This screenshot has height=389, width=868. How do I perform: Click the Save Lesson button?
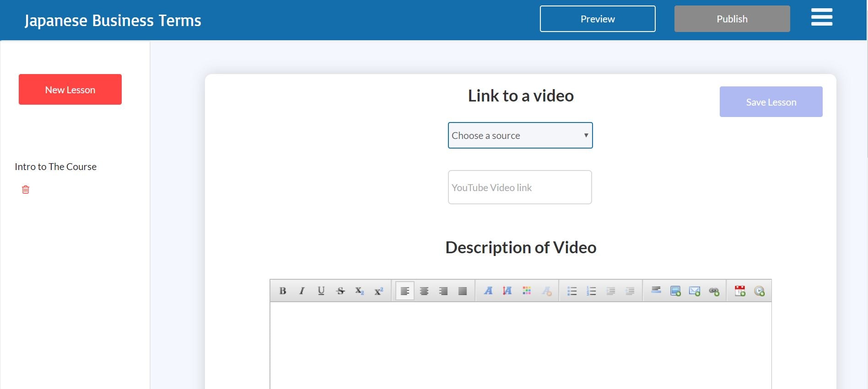click(x=771, y=102)
